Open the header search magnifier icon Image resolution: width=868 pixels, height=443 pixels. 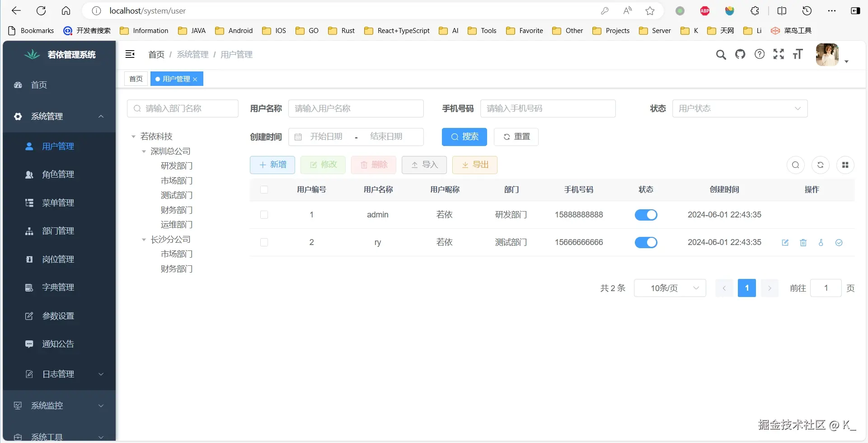(x=721, y=54)
